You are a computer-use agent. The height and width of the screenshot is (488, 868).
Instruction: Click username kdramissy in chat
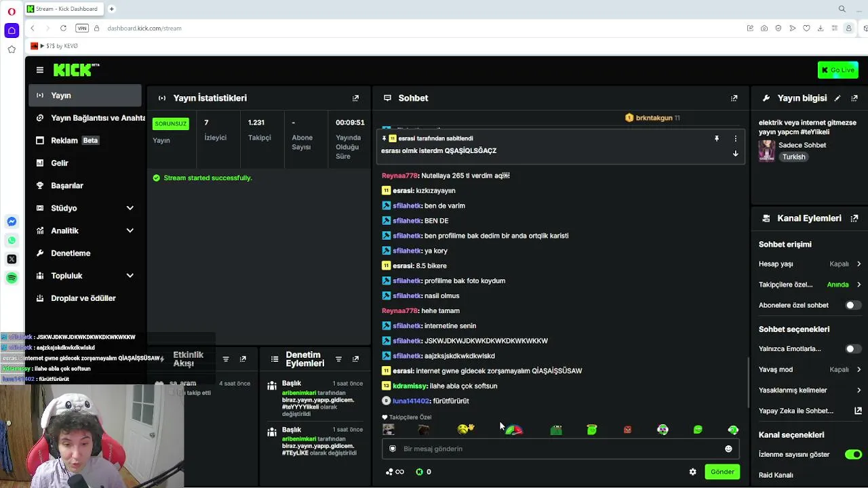click(x=411, y=386)
